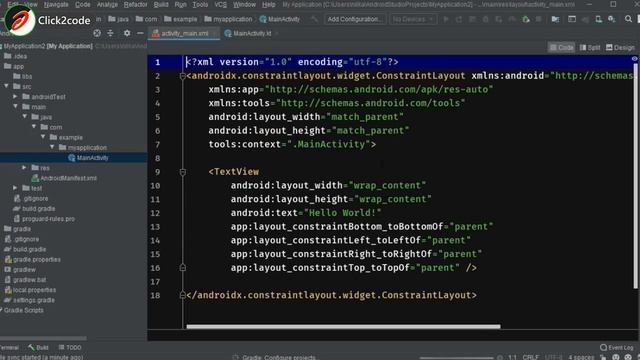Collapse the myapplication package arrow
The image size is (640, 360).
pos(52,147)
